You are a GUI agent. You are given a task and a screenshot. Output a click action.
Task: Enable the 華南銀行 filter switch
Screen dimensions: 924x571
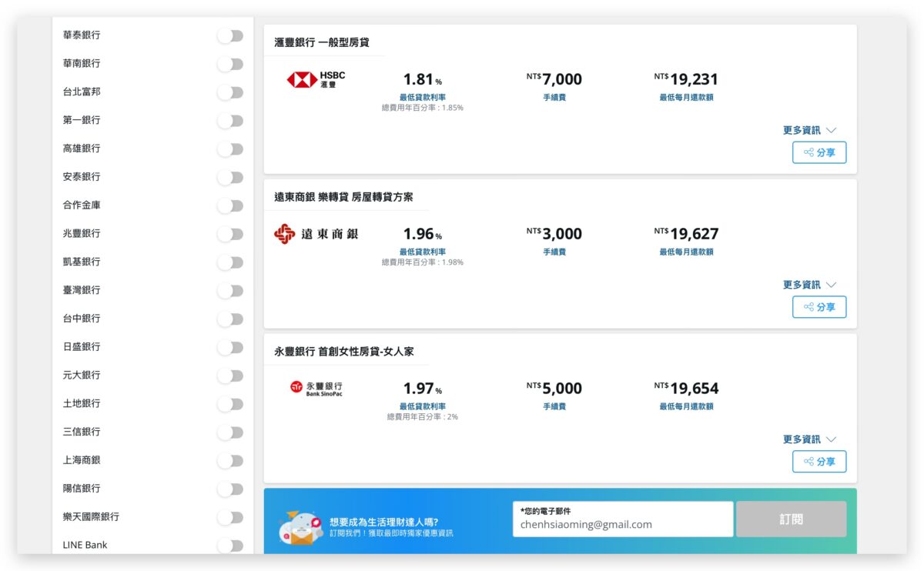[230, 64]
